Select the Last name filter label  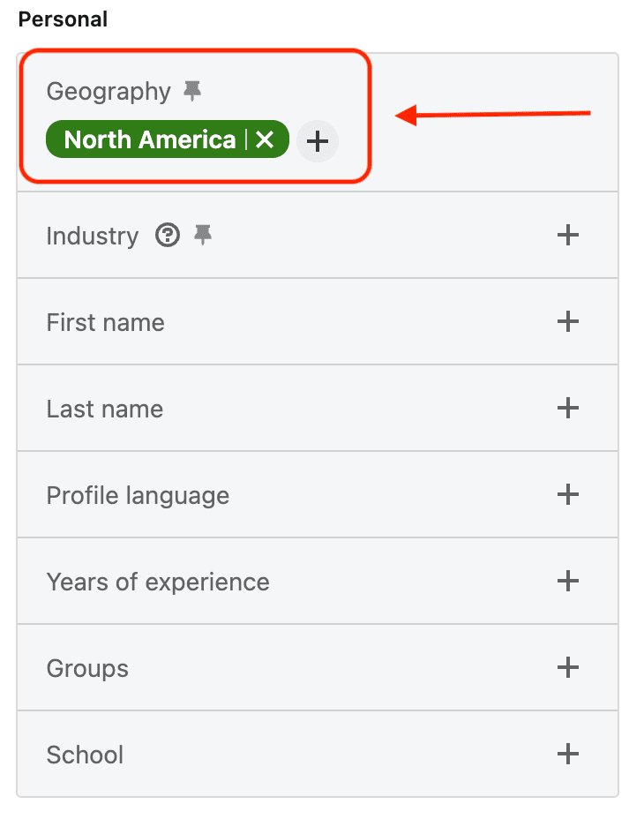click(104, 409)
